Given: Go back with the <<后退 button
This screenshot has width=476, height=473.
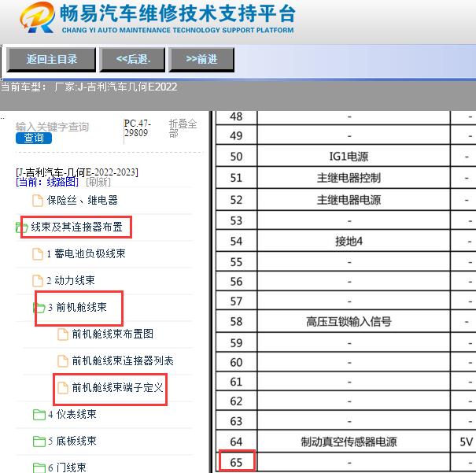Looking at the screenshot, I should pyautogui.click(x=133, y=60).
